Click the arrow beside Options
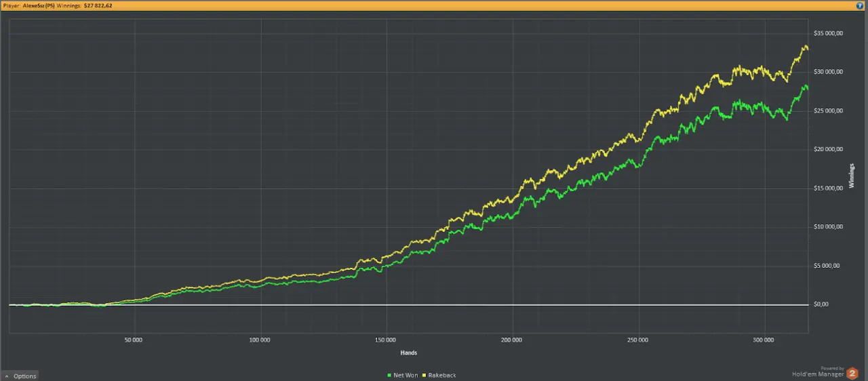Screen dimensions: 868x381 click(x=7, y=376)
